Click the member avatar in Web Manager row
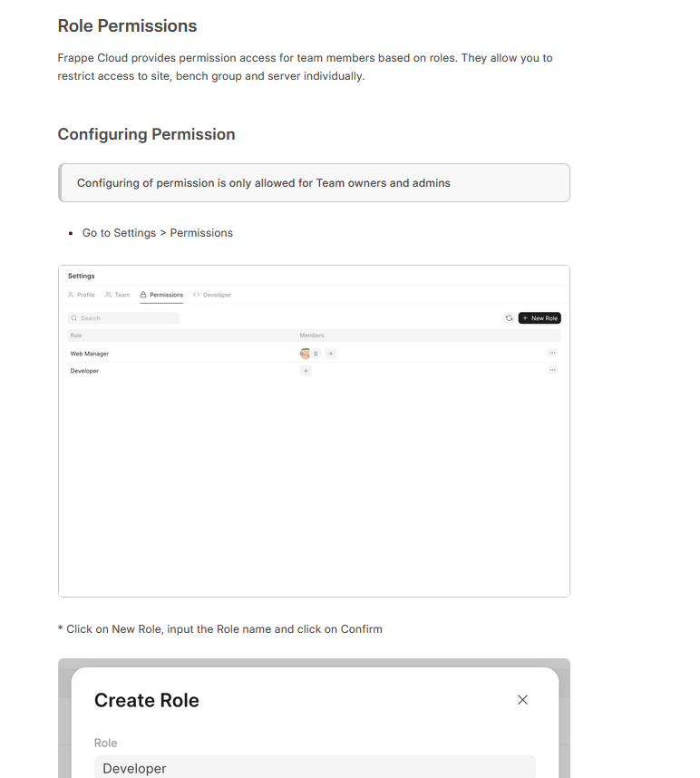700x778 pixels. pyautogui.click(x=305, y=354)
